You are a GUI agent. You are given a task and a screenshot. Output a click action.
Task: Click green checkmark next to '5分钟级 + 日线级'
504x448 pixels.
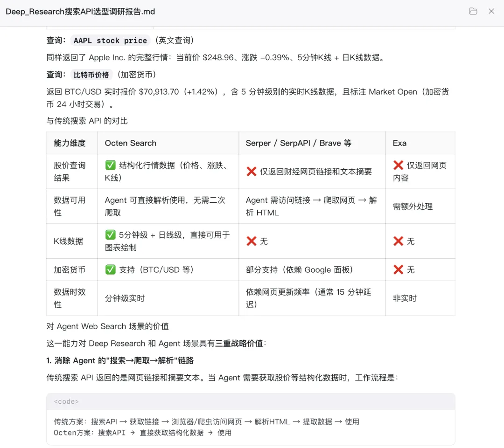110,235
